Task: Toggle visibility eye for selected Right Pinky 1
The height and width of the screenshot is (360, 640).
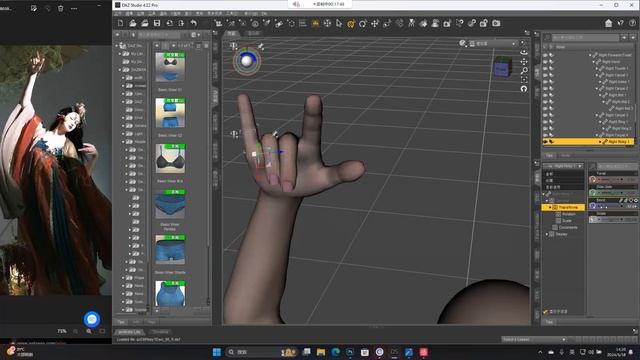Action: [x=545, y=142]
